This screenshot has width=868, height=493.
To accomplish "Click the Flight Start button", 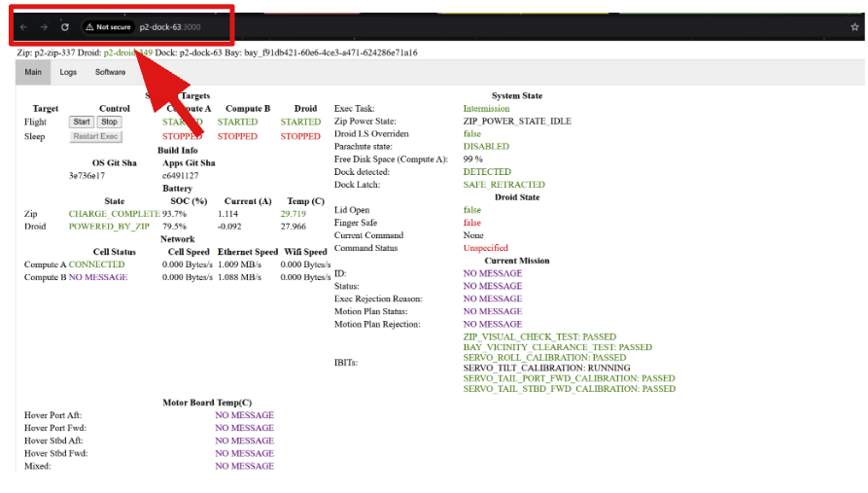I will (x=82, y=122).
